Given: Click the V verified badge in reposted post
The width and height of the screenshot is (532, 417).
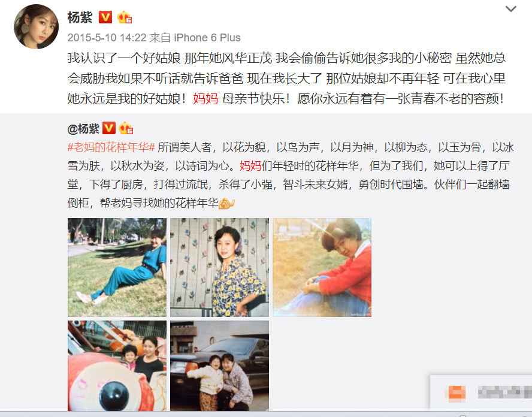Looking at the screenshot, I should pyautogui.click(x=109, y=128).
